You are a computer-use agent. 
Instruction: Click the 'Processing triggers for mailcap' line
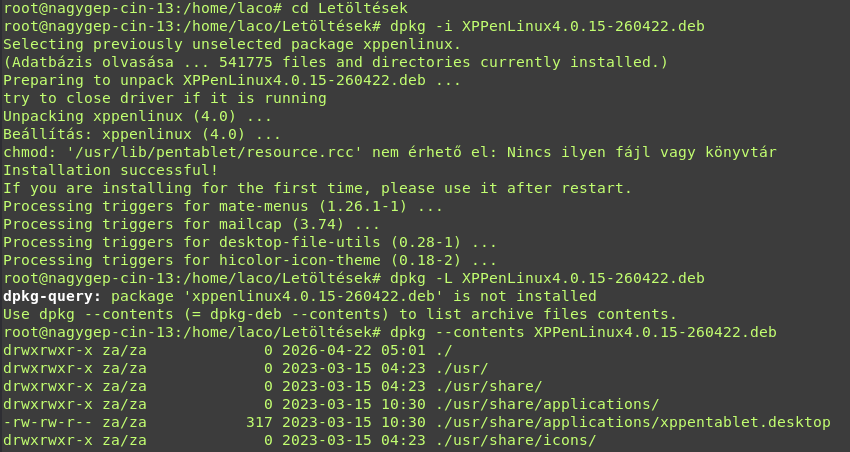click(x=191, y=224)
